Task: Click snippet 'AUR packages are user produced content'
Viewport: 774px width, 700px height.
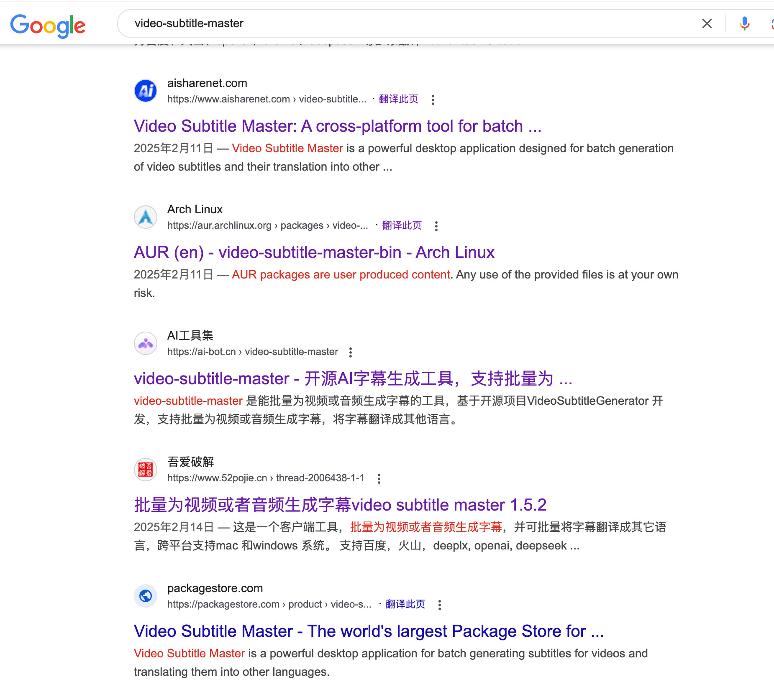Action: (341, 275)
